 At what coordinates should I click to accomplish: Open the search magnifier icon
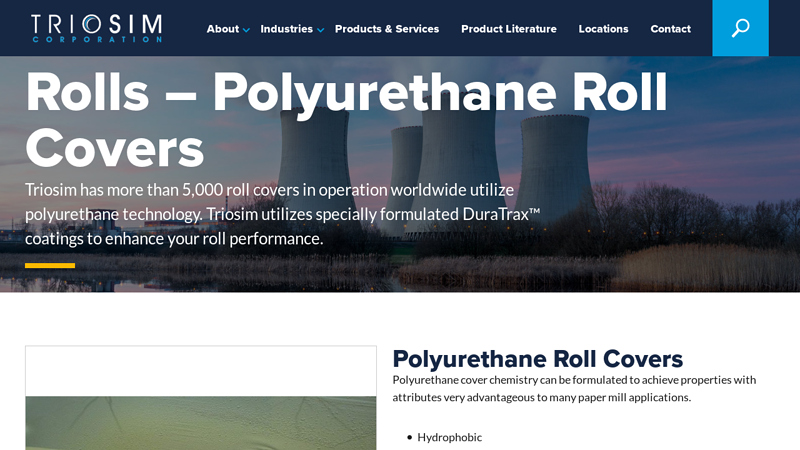pos(740,28)
